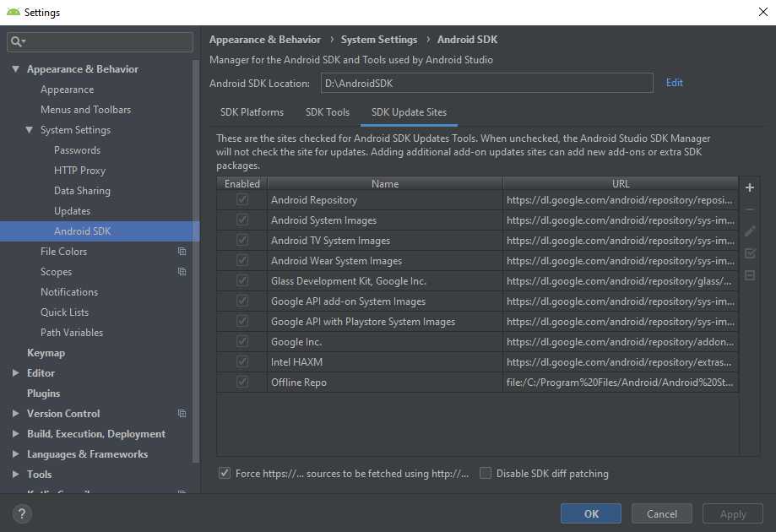Toggle Android Wear System Images checkbox
776x532 pixels.
[242, 260]
